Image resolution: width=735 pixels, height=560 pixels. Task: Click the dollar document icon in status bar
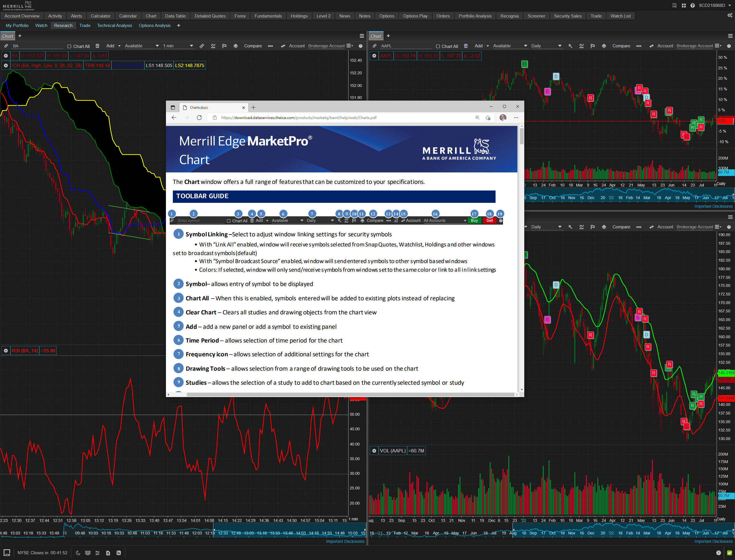(108, 553)
